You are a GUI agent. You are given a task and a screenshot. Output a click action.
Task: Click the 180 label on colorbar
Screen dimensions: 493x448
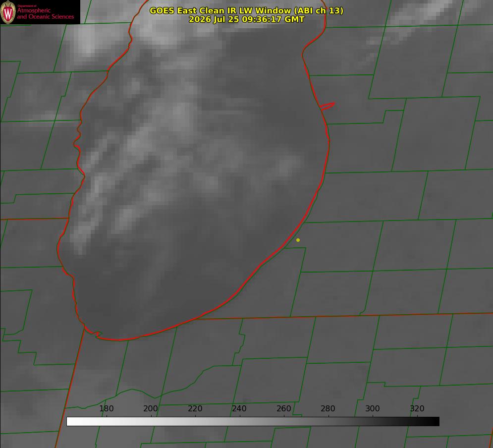pos(106,408)
